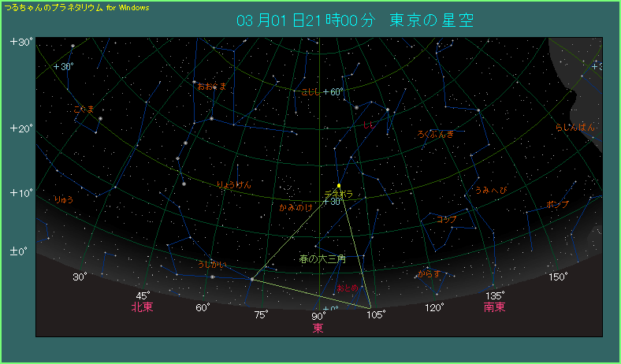Select the うみへび constellation label

point(491,191)
